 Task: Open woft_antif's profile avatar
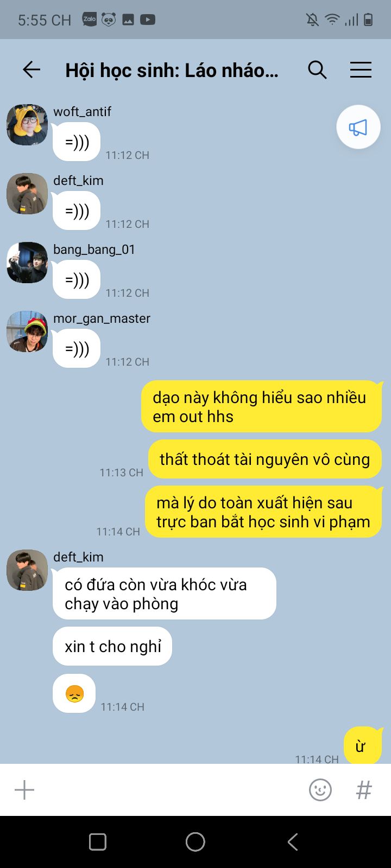[27, 125]
